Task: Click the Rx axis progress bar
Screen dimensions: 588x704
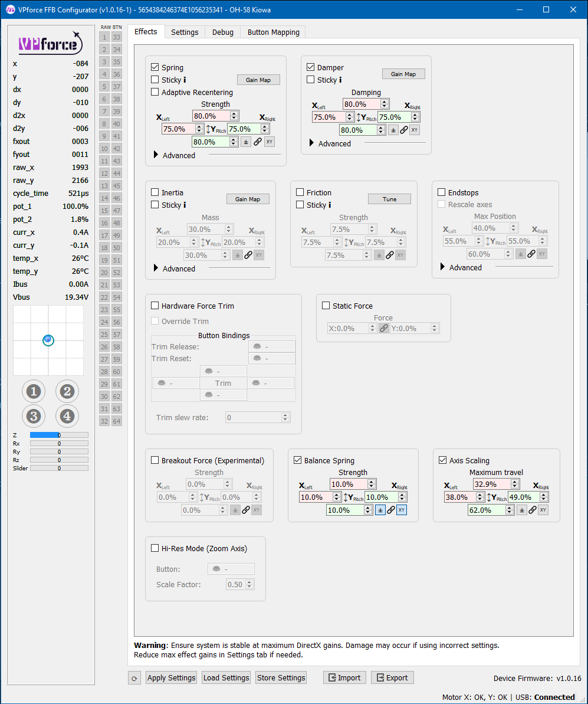Action: point(59,443)
